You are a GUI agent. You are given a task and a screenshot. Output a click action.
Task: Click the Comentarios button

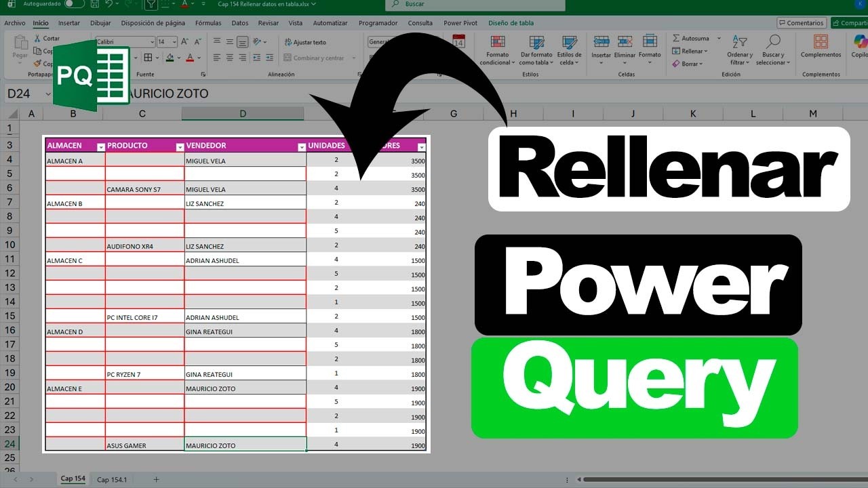tap(802, 23)
